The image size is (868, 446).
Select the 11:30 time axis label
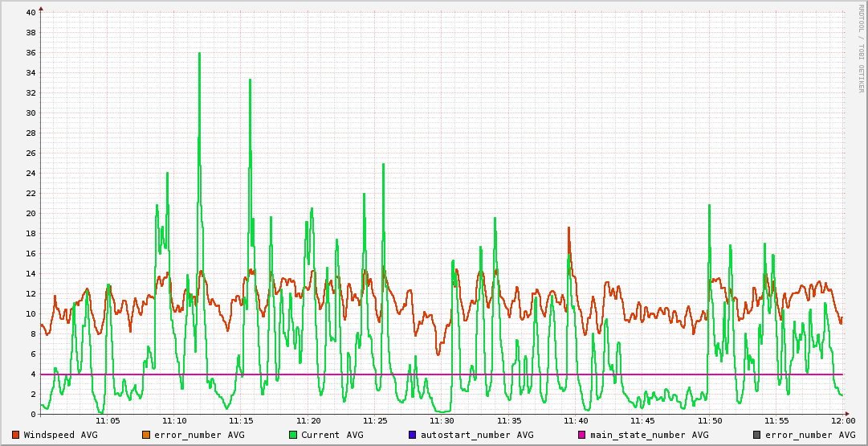(442, 421)
